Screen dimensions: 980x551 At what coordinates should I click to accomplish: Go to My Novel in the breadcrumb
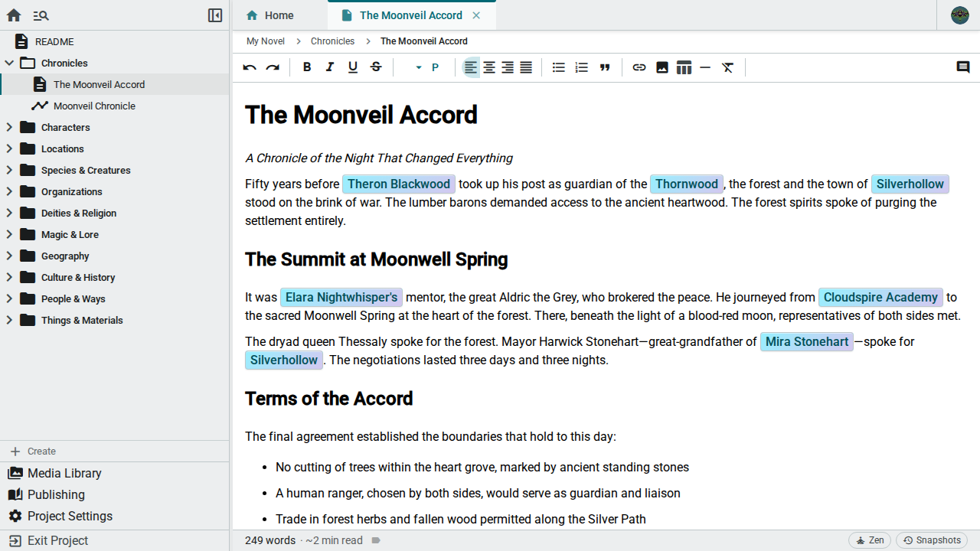pos(266,41)
